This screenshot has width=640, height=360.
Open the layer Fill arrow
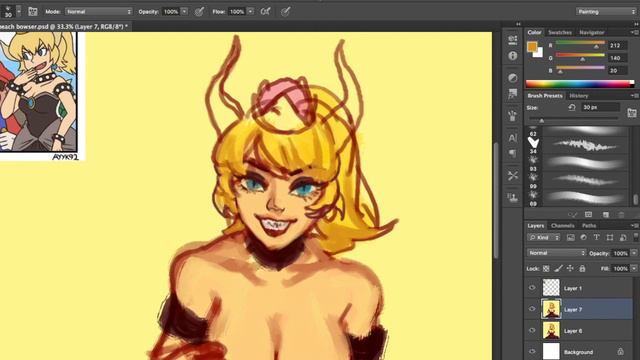pyautogui.click(x=634, y=269)
